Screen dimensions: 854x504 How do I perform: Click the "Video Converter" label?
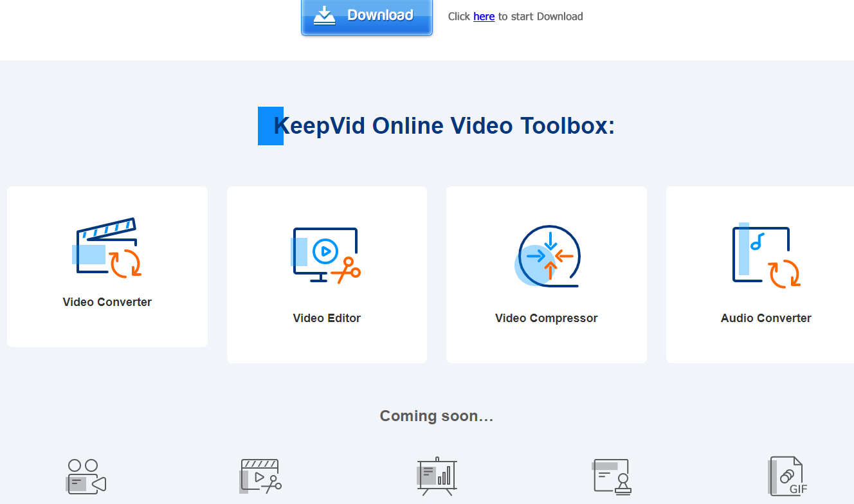107,301
